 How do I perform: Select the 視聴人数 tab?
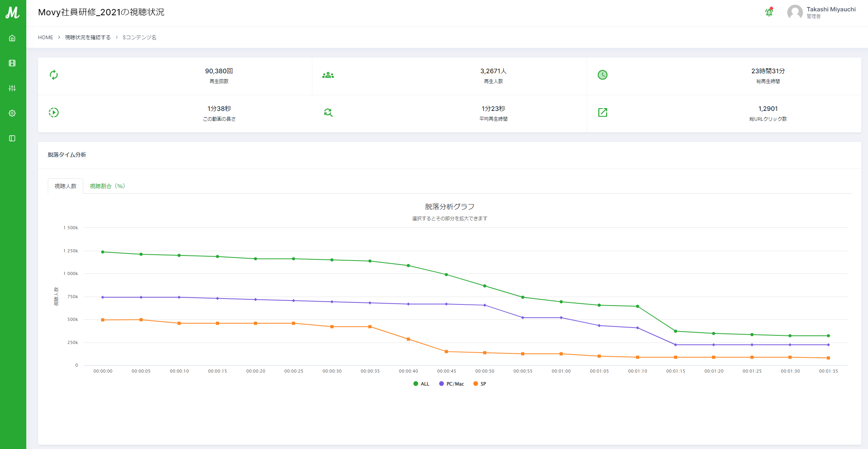coord(65,186)
